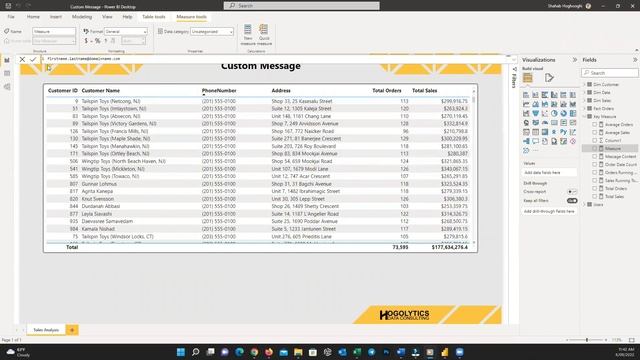Image resolution: width=640 pixels, height=360 pixels.
Task: Apply currency format with the $ icon
Action: [86, 41]
